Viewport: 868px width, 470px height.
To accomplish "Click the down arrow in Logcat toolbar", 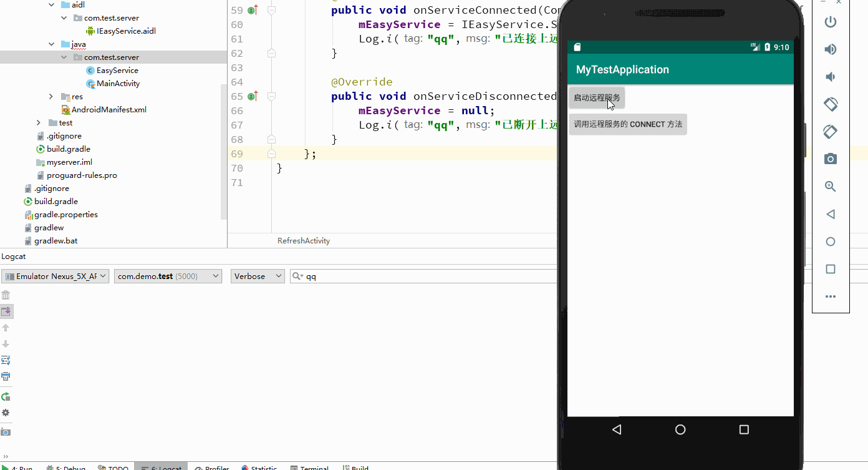I will pyautogui.click(x=6, y=344).
